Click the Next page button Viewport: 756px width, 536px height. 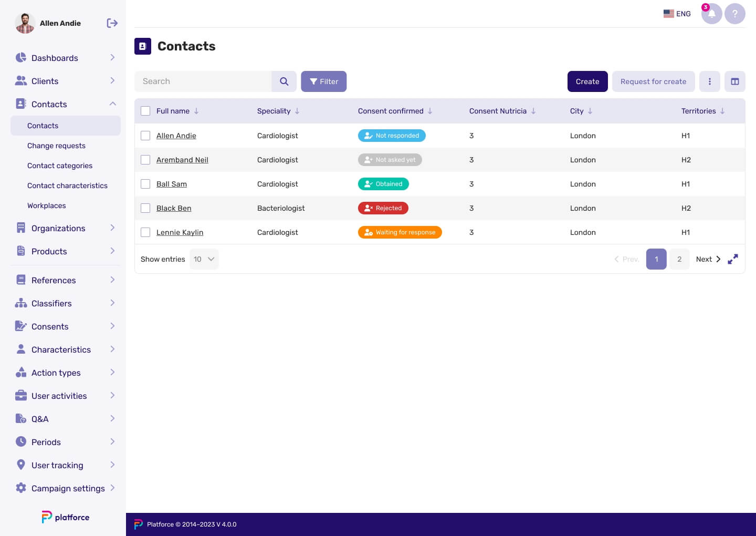pyautogui.click(x=708, y=259)
